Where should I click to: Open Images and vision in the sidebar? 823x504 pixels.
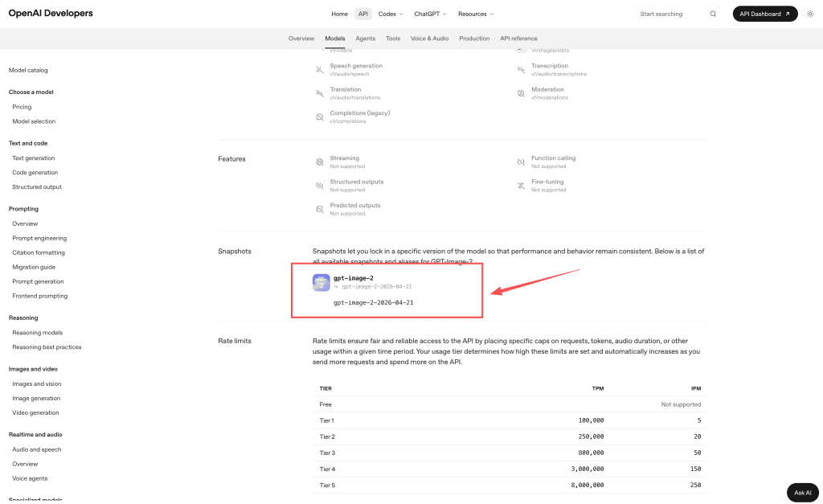[37, 383]
